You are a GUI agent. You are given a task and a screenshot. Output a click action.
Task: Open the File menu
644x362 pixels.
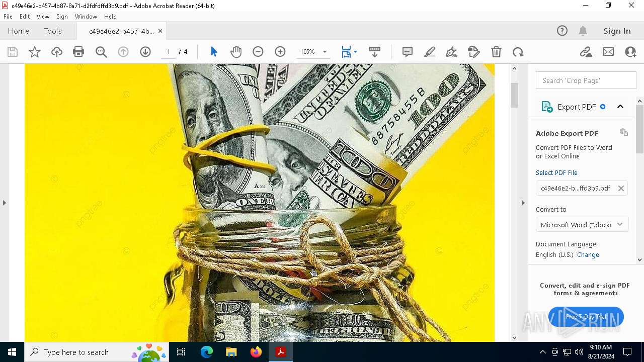[8, 17]
